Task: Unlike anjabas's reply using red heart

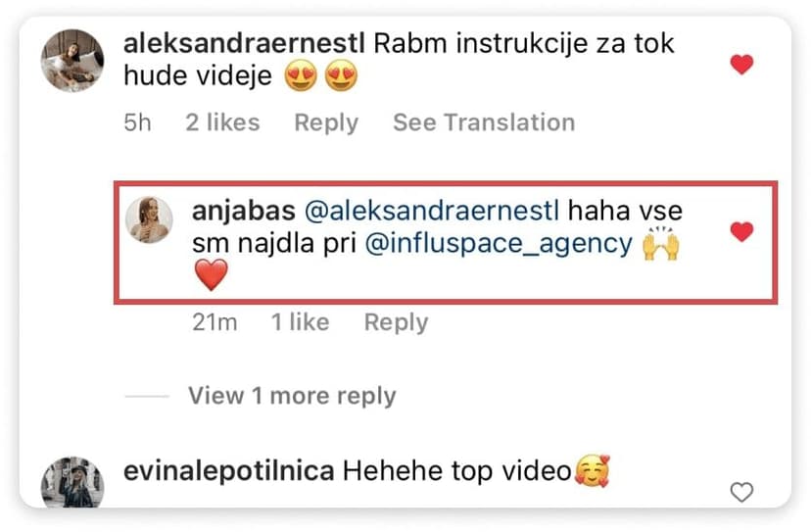Action: pos(741,231)
